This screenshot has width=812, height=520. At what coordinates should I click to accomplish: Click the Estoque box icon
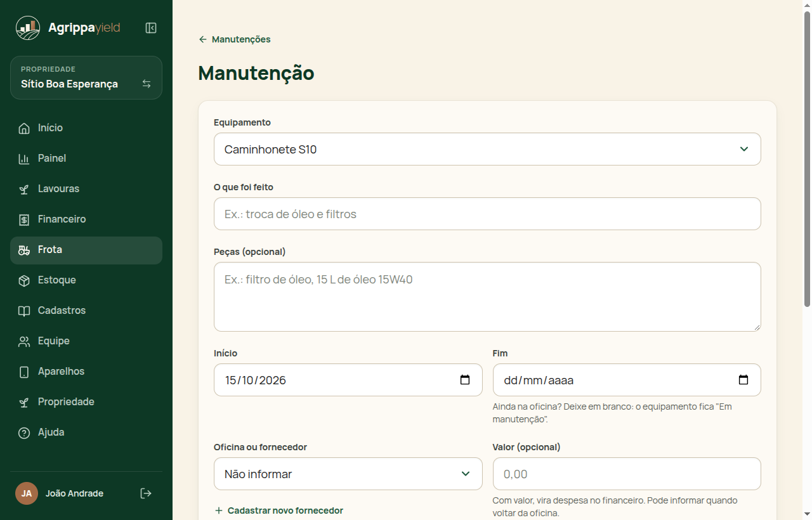(24, 280)
